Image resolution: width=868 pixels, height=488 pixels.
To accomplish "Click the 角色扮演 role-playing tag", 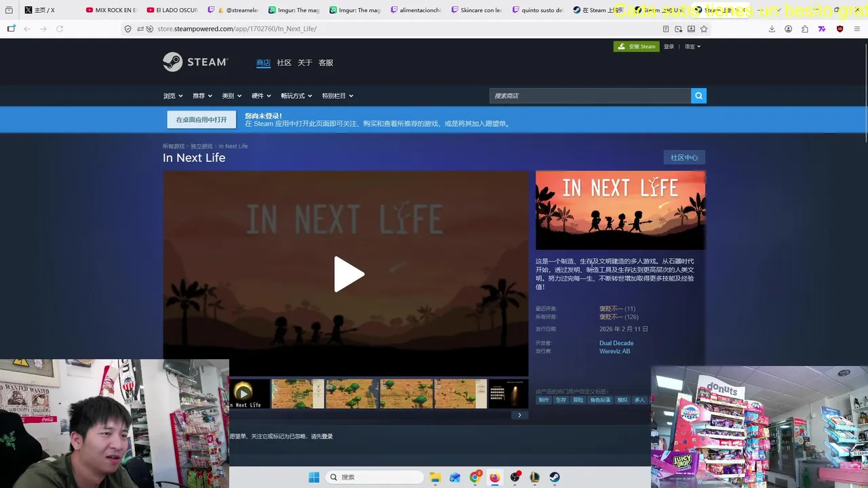I will pos(600,400).
